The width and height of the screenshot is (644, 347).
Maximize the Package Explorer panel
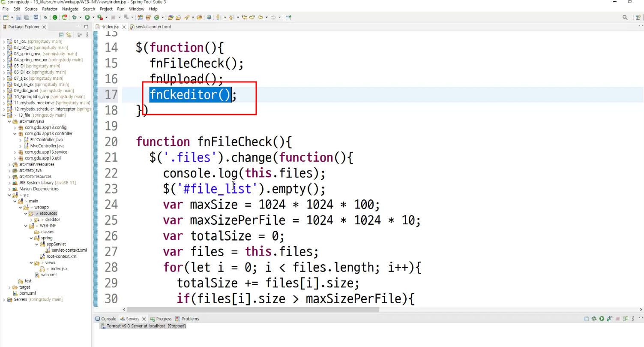pos(86,27)
